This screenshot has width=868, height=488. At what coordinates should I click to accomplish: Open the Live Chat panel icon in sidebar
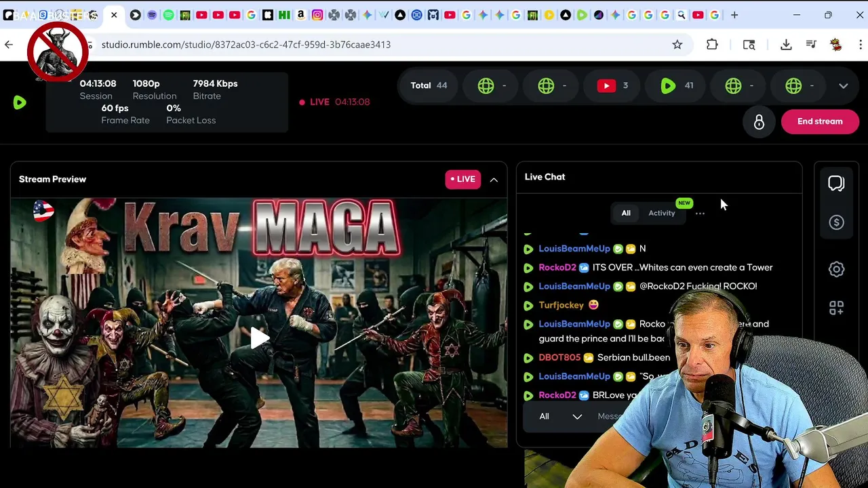click(x=836, y=184)
